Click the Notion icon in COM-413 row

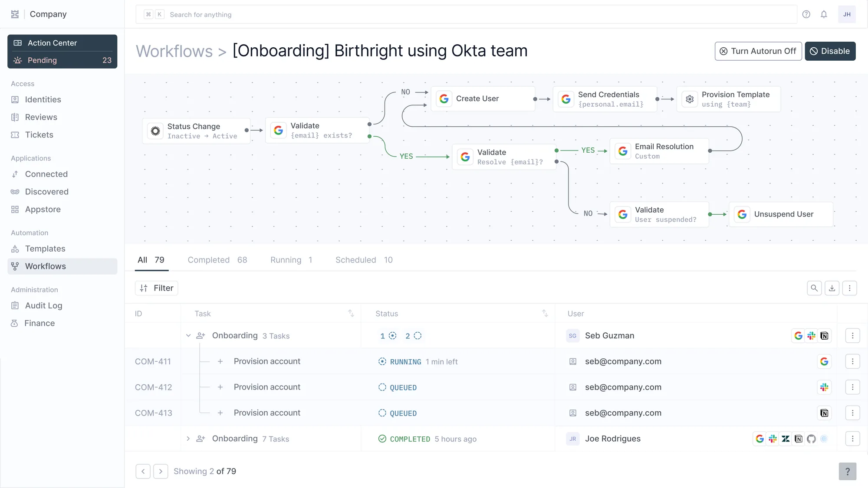tap(824, 413)
